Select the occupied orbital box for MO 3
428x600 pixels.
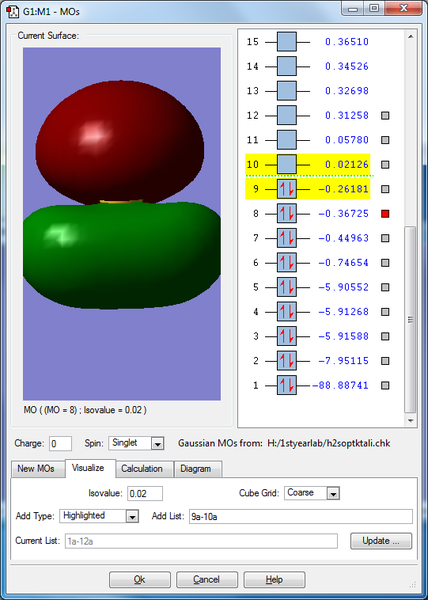pos(286,336)
